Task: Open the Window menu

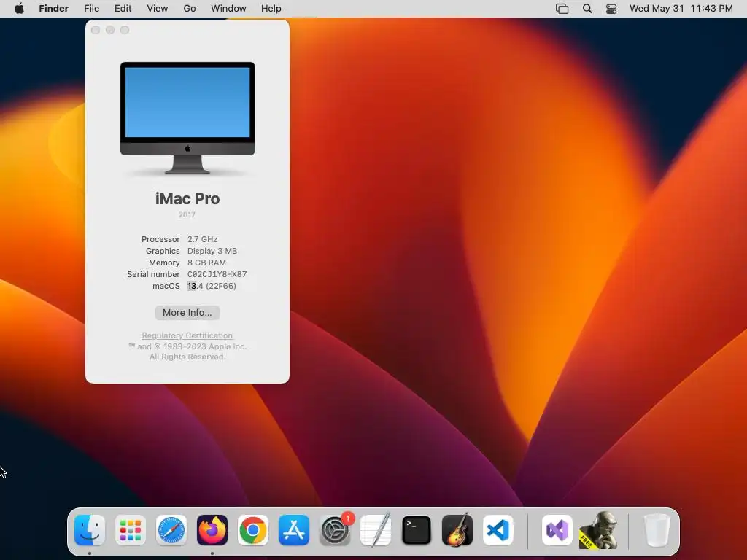Action: 228,9
